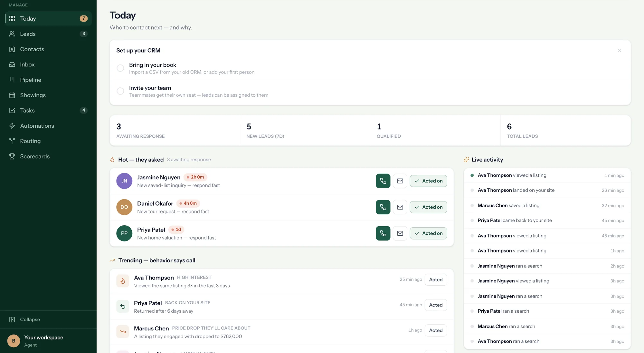The height and width of the screenshot is (353, 644).
Task: Open the Inbox section
Action: 48,64
